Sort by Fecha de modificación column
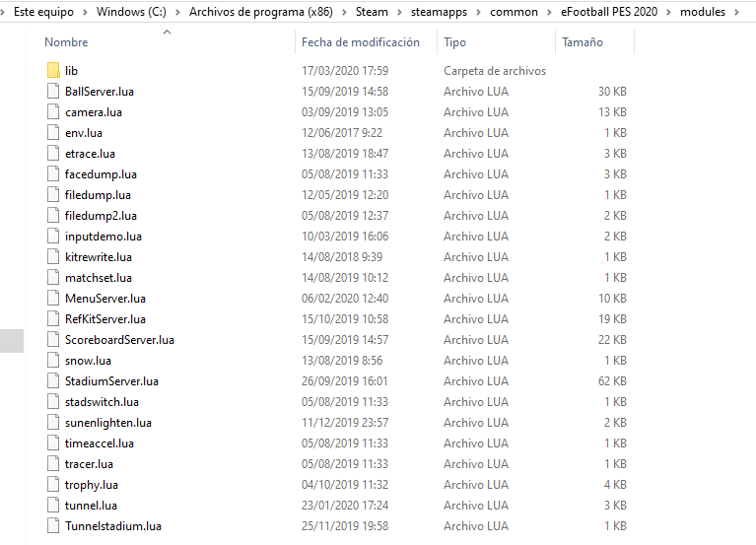Image resolution: width=756 pixels, height=545 pixels. (x=361, y=42)
